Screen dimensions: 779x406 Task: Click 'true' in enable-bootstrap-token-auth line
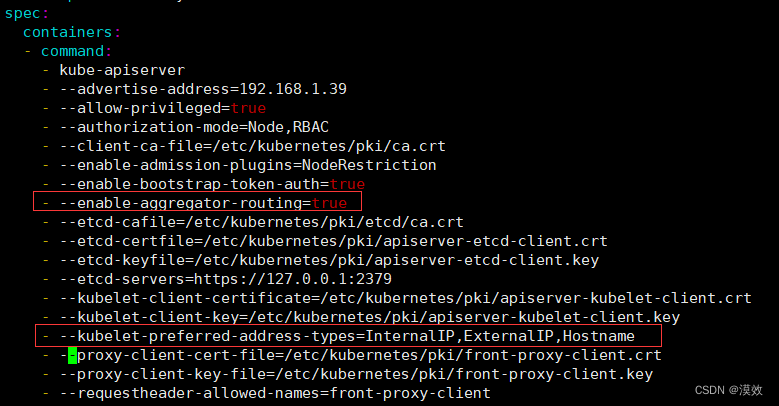[347, 184]
